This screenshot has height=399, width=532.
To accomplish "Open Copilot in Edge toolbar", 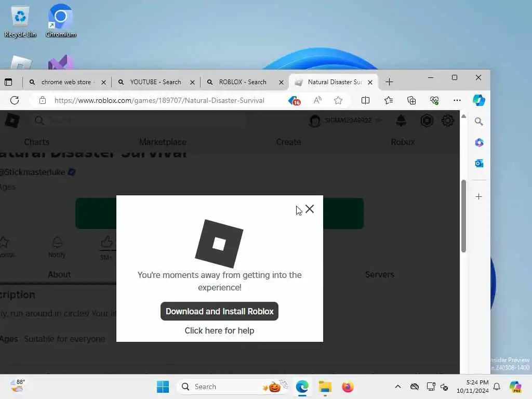I will pos(478,100).
